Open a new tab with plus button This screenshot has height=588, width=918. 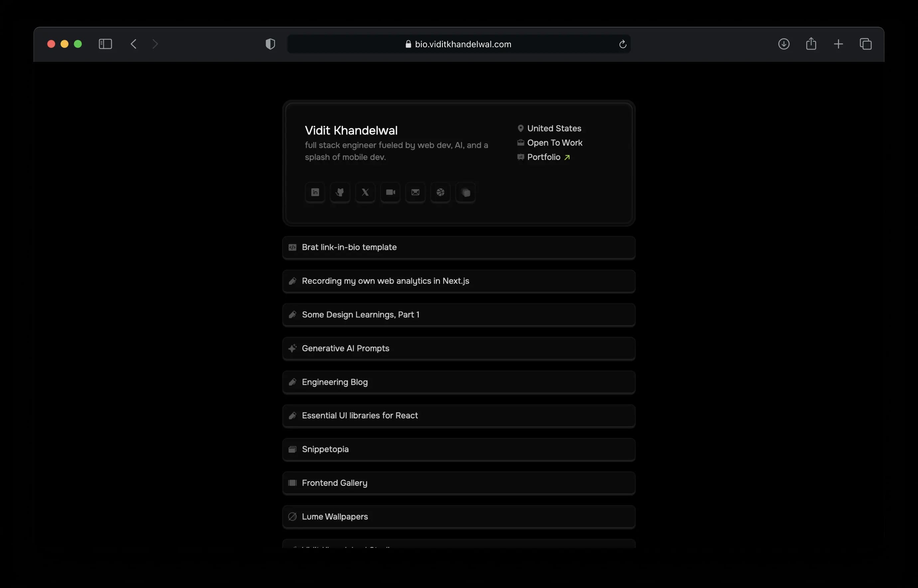[x=838, y=44]
